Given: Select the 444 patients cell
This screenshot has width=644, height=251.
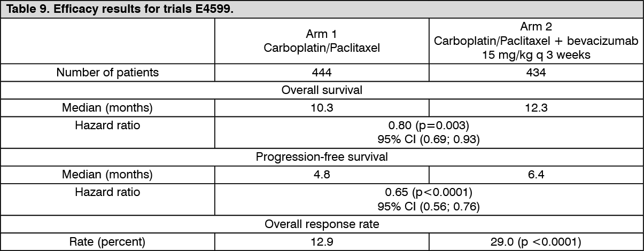Looking at the screenshot, I should [322, 73].
